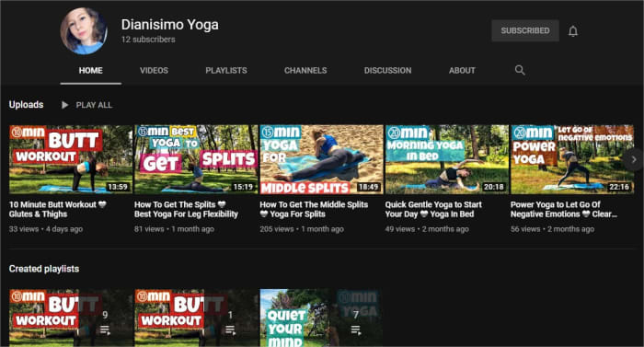The width and height of the screenshot is (644, 347).
Task: Toggle the SUBSCRIBED button
Action: [x=525, y=30]
